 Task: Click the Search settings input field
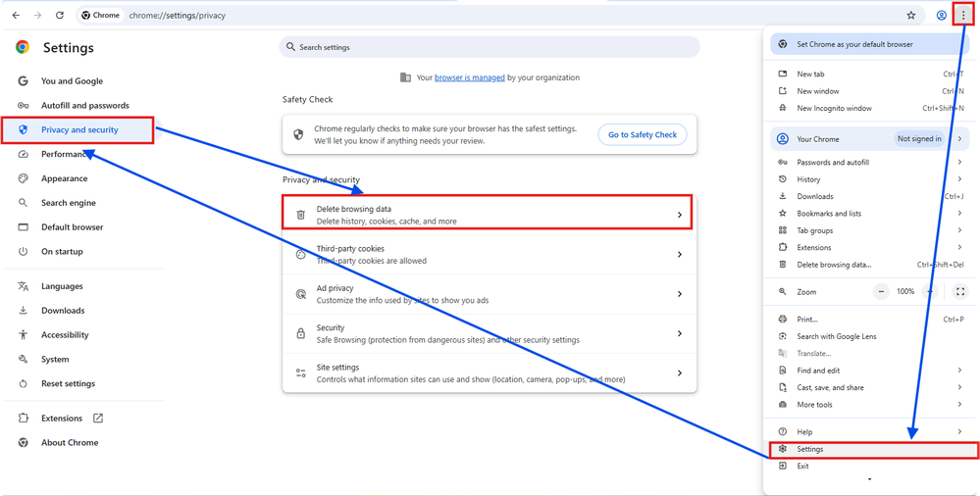[x=490, y=47]
